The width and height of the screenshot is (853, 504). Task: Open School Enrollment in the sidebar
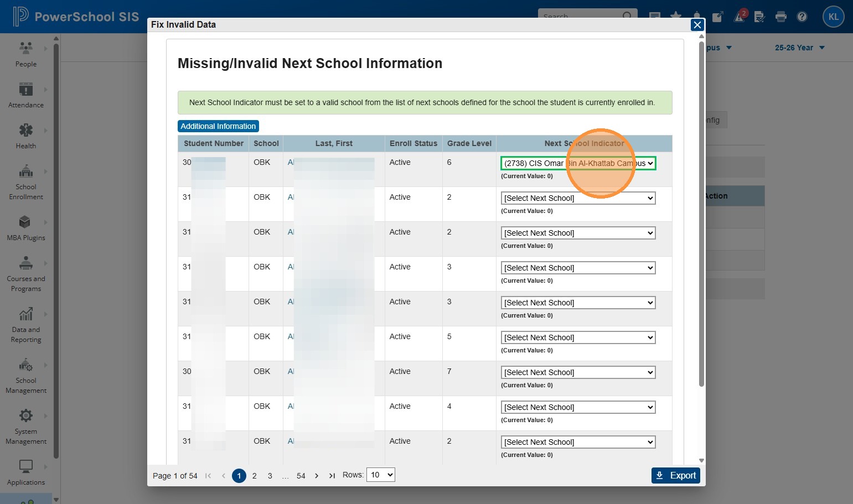(x=26, y=182)
